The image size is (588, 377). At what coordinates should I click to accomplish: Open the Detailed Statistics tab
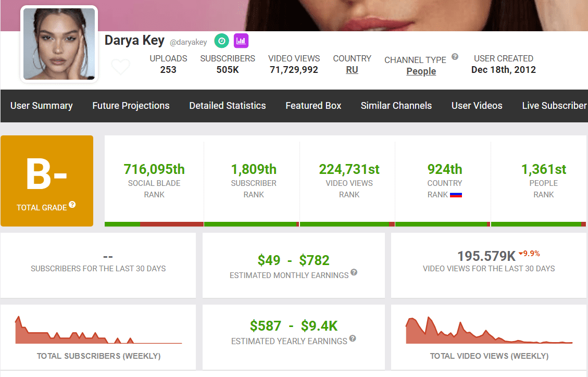point(227,106)
